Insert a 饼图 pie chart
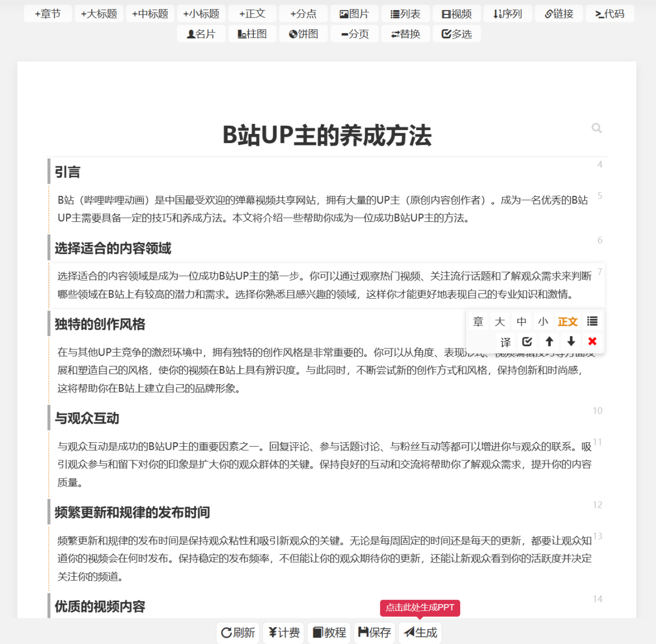Image resolution: width=656 pixels, height=644 pixels. (x=303, y=34)
